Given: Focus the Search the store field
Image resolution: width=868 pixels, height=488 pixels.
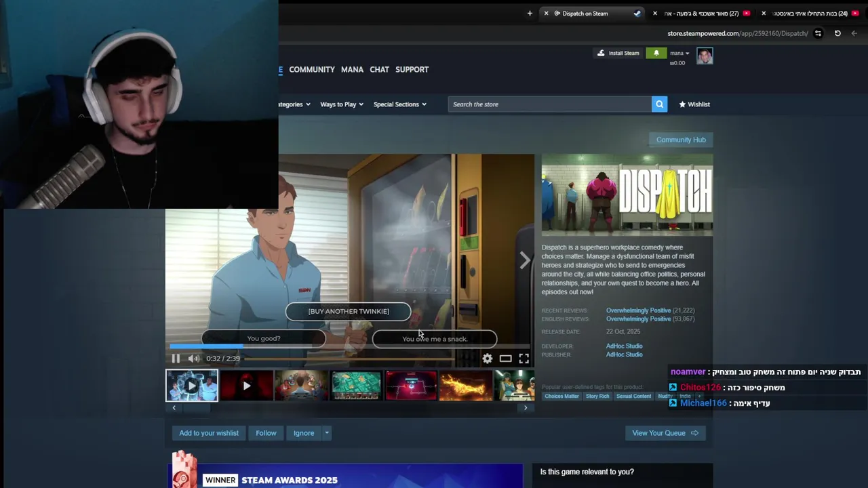Looking at the screenshot, I should tap(549, 104).
